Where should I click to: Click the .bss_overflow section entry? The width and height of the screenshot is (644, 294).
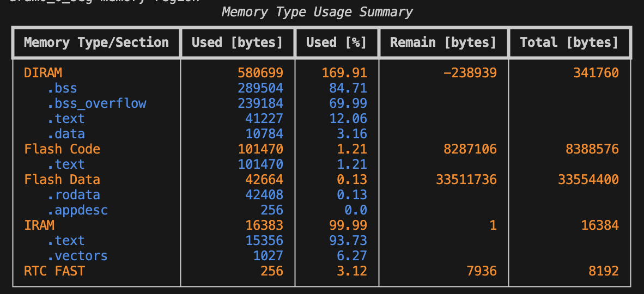pos(96,103)
